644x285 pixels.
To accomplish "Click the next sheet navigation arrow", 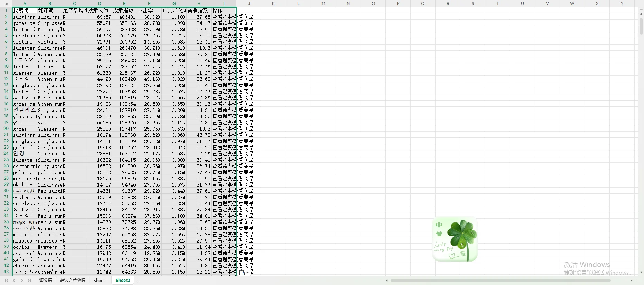I will tap(22, 281).
